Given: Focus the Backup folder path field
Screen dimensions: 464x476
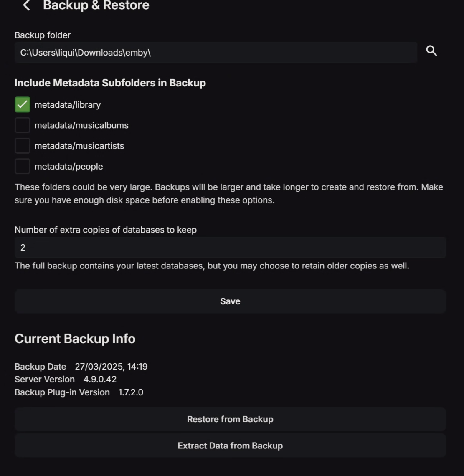Looking at the screenshot, I should click(x=216, y=53).
